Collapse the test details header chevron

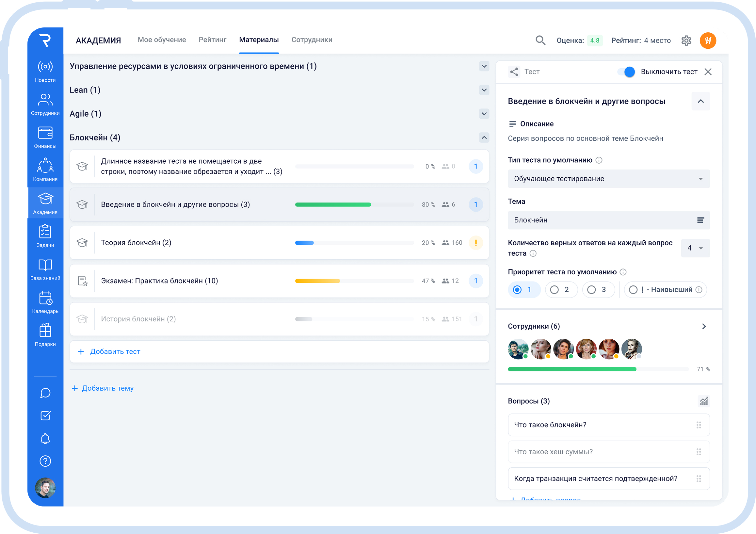701,101
